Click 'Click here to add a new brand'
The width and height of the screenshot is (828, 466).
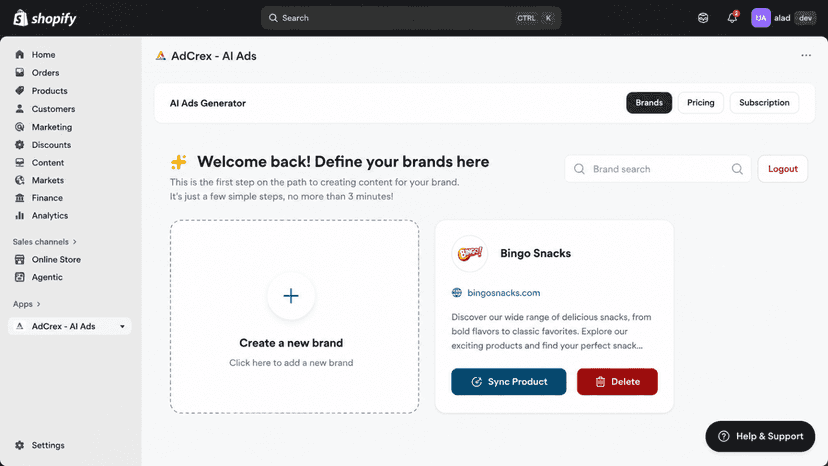[x=291, y=362]
